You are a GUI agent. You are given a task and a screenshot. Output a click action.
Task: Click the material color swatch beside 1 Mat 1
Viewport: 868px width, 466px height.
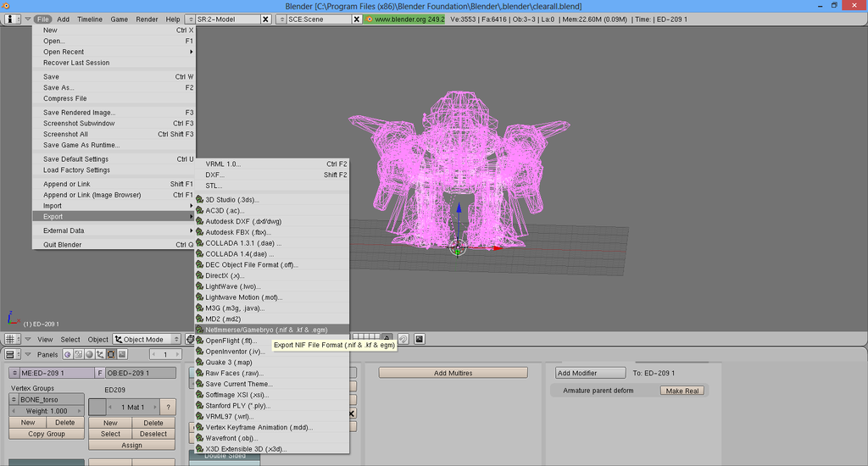pyautogui.click(x=97, y=407)
